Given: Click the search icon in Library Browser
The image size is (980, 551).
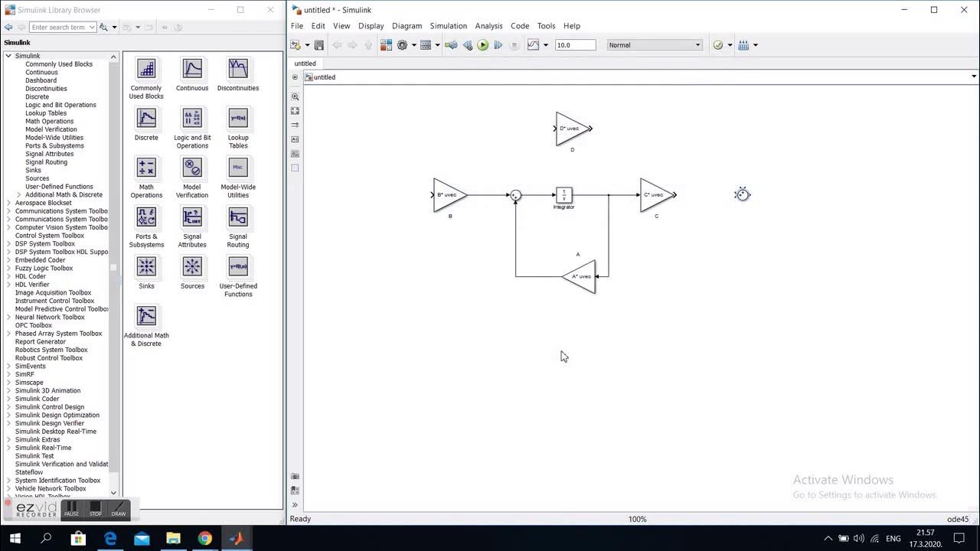Looking at the screenshot, I should pos(103,28).
